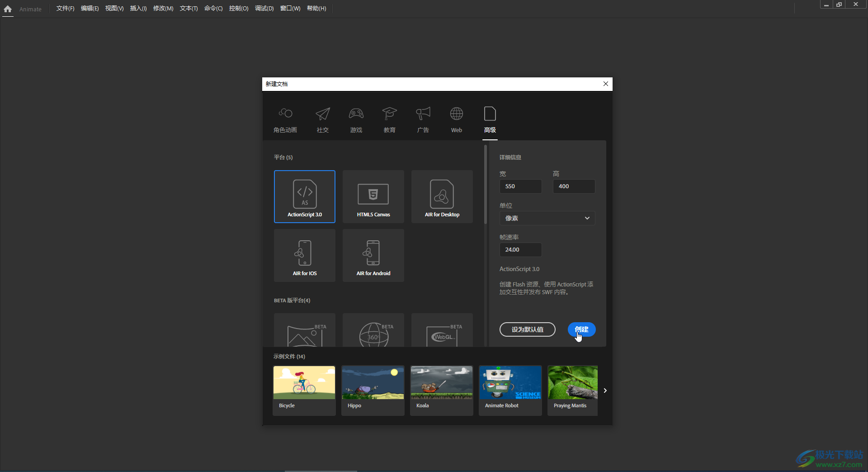868x472 pixels.
Task: Choose the AIR for iOS platform
Action: coord(305,255)
